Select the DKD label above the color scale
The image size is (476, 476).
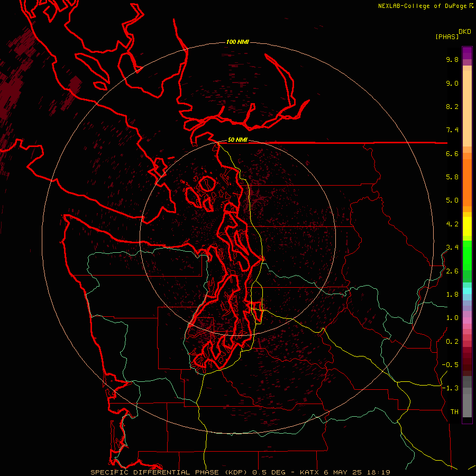coord(465,32)
